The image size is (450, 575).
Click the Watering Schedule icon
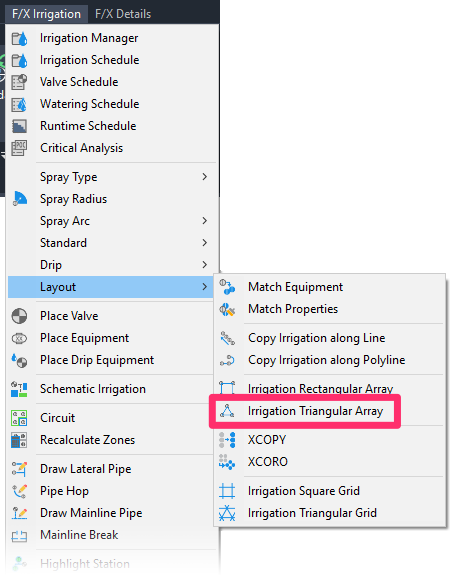[x=19, y=104]
